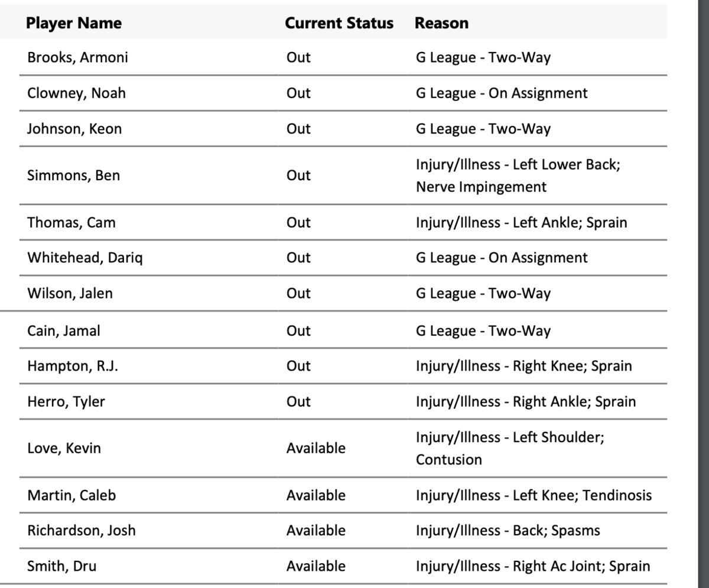The height and width of the screenshot is (588, 709).
Task: Click Clowney, Noah in the table
Action: (76, 93)
